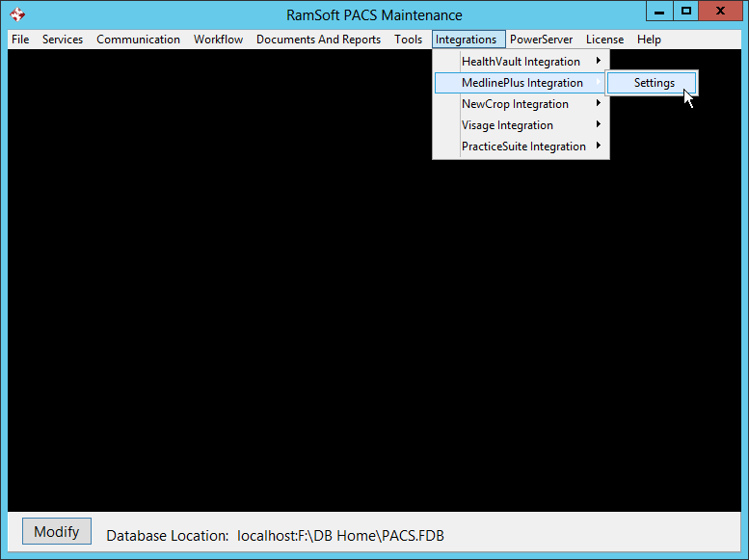
Task: Open the Workflow menu
Action: point(218,40)
